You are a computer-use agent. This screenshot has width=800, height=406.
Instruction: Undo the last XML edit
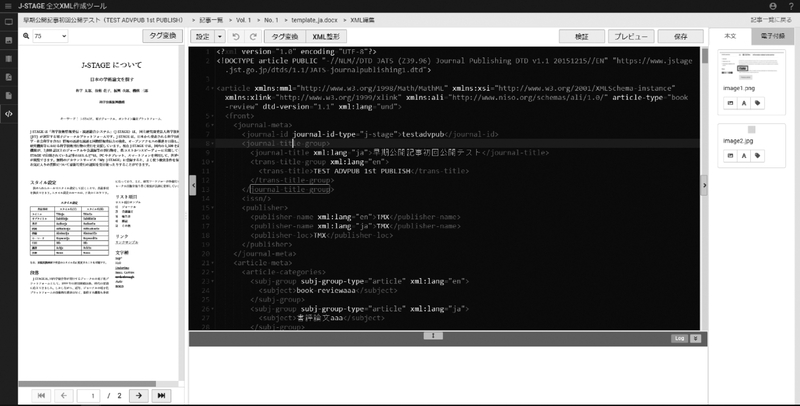pyautogui.click(x=236, y=36)
